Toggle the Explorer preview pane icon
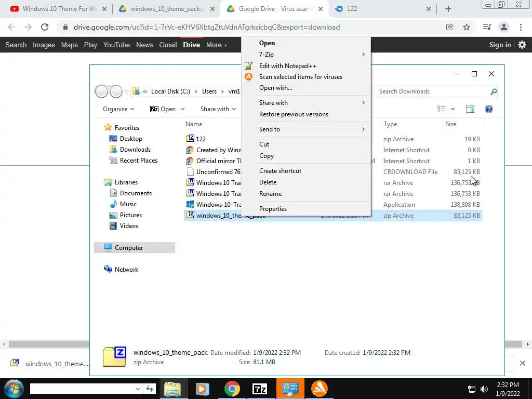 (x=470, y=109)
